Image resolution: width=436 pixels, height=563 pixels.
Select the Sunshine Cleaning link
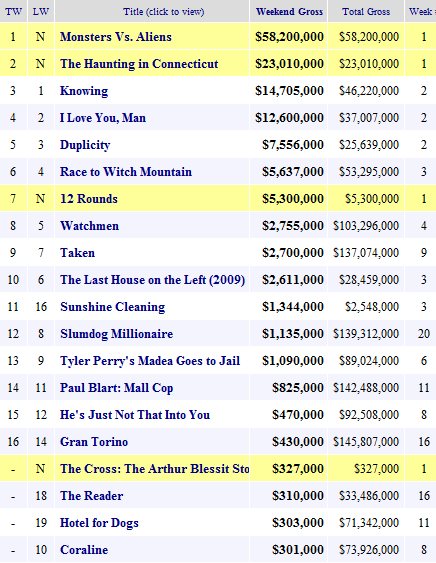[x=112, y=307]
